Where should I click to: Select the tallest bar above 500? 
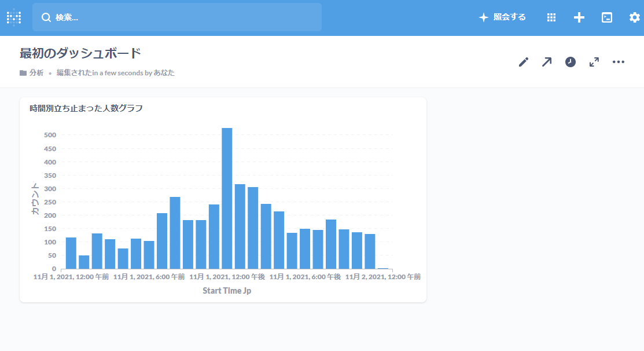[x=227, y=198]
